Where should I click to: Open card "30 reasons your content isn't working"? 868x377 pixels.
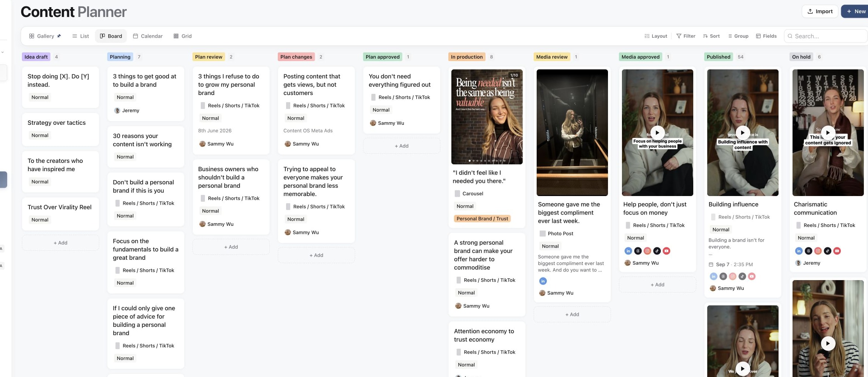pos(146,147)
